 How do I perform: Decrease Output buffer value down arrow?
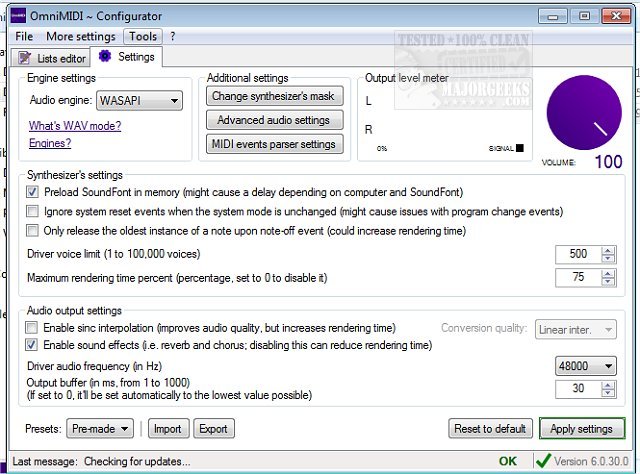click(x=608, y=392)
